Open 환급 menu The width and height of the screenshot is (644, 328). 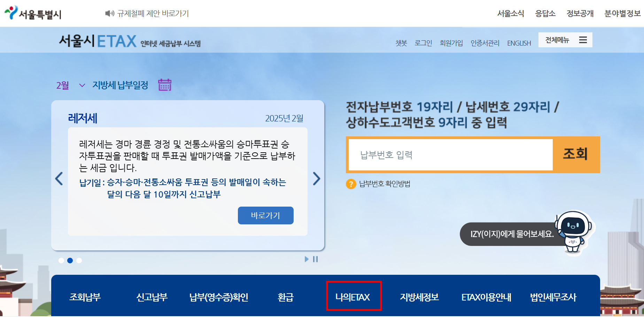point(286,297)
